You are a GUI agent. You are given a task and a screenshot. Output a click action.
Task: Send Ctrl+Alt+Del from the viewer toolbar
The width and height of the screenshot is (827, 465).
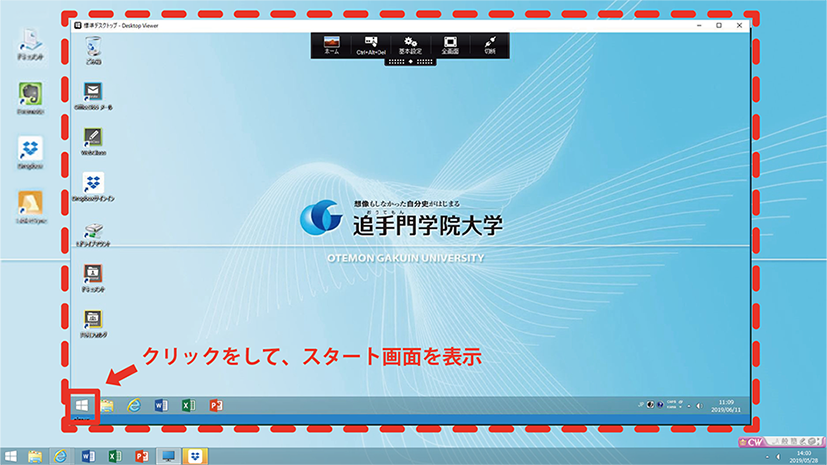coord(372,45)
